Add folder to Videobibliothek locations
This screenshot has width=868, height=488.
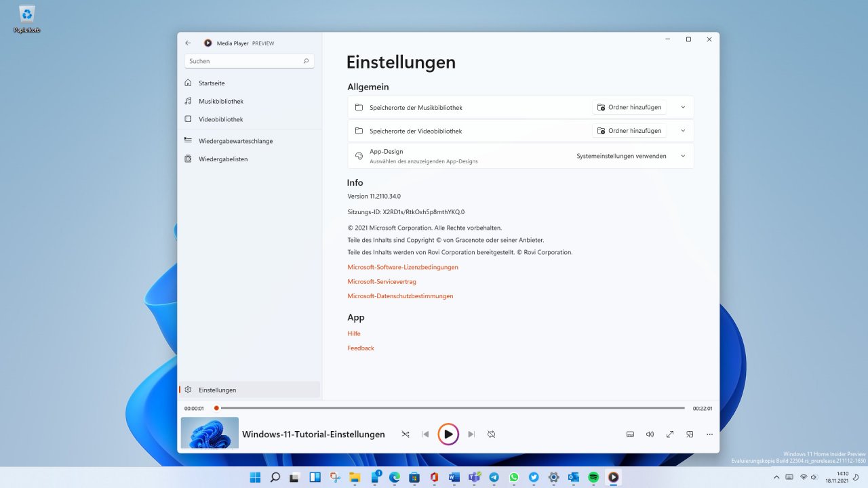629,131
